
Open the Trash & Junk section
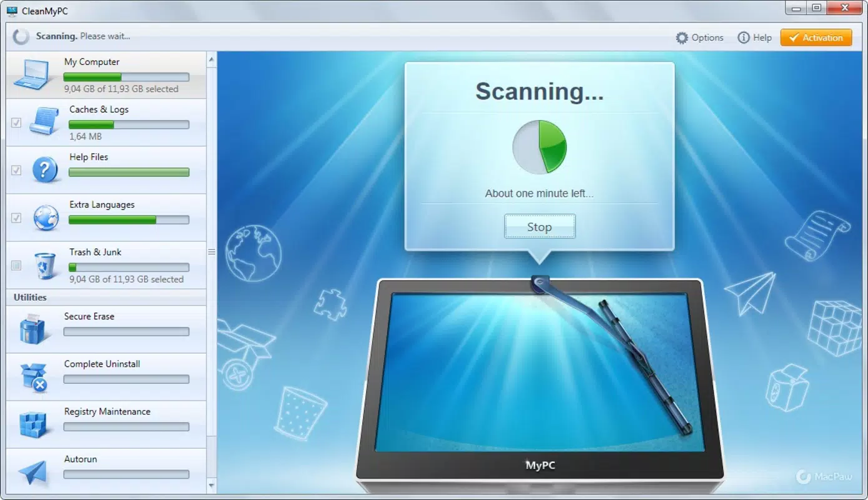106,265
